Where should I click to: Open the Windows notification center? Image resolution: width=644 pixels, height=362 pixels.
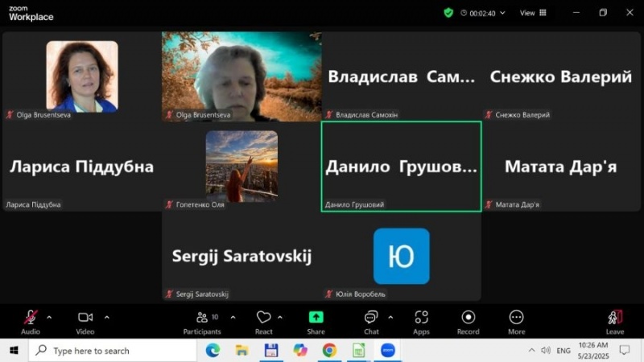pos(625,351)
